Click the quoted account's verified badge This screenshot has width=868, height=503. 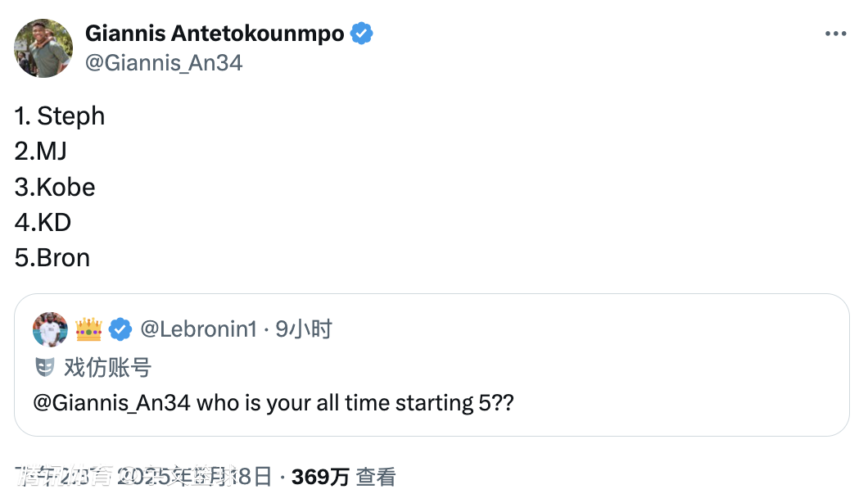tap(120, 329)
